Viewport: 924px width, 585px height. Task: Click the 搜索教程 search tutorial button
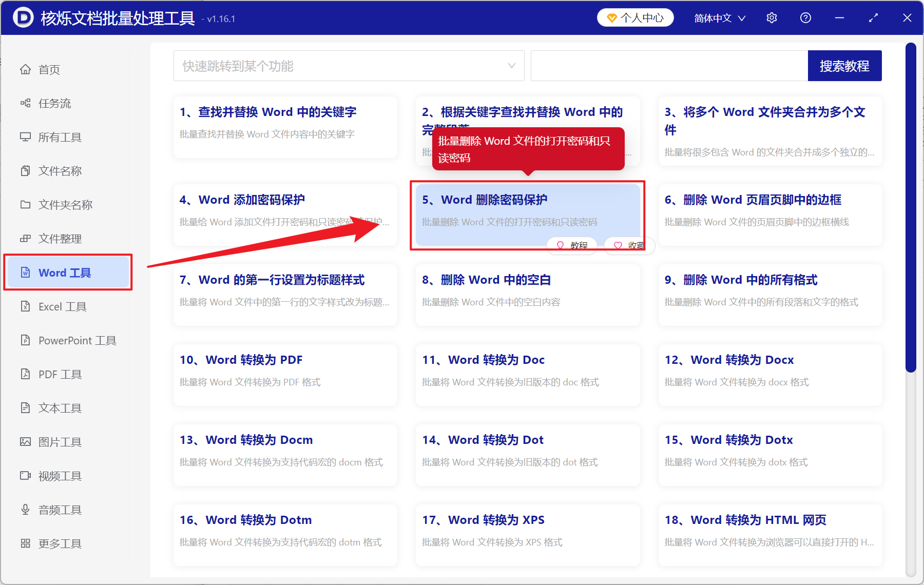(844, 66)
